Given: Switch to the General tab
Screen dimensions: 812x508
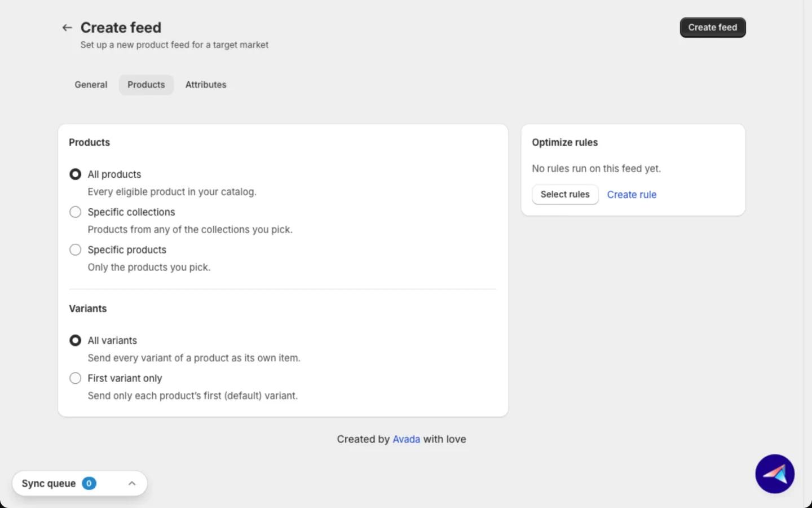Looking at the screenshot, I should (91, 85).
